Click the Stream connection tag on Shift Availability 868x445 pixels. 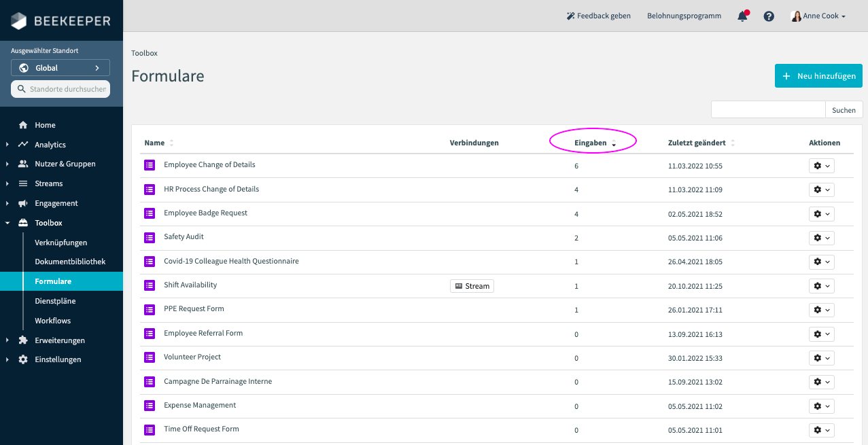click(x=472, y=286)
